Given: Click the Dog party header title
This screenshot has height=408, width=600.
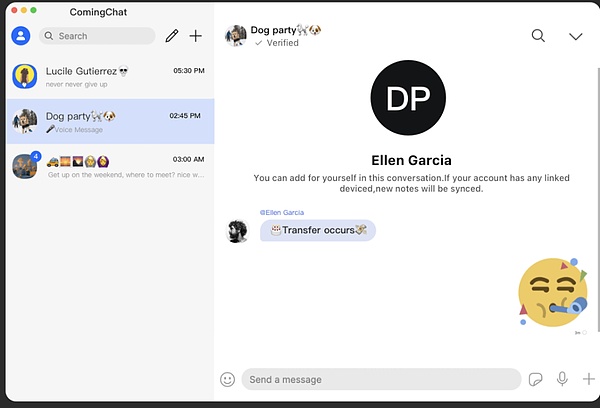Looking at the screenshot, I should point(285,30).
